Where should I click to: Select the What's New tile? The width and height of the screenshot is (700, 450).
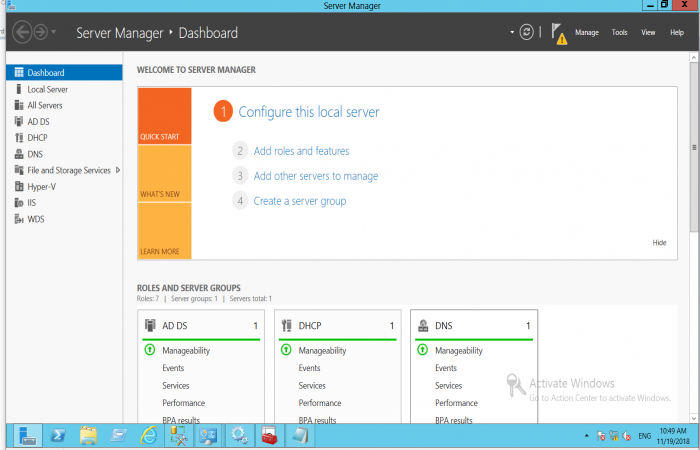click(x=164, y=174)
